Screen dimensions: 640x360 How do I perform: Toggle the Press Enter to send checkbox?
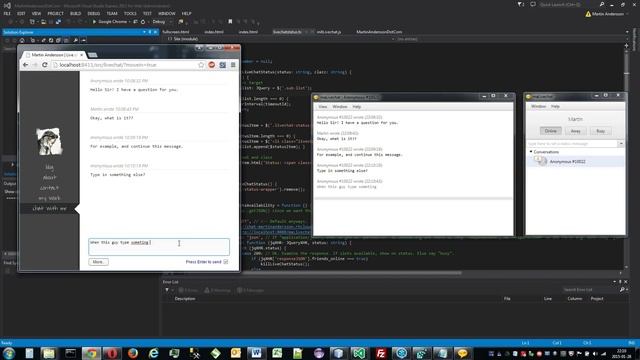(226, 262)
